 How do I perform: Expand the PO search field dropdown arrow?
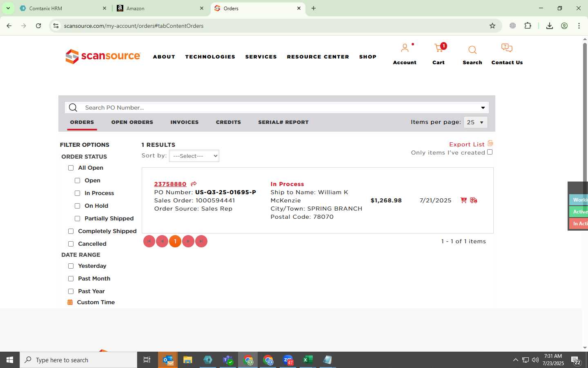tap(483, 108)
